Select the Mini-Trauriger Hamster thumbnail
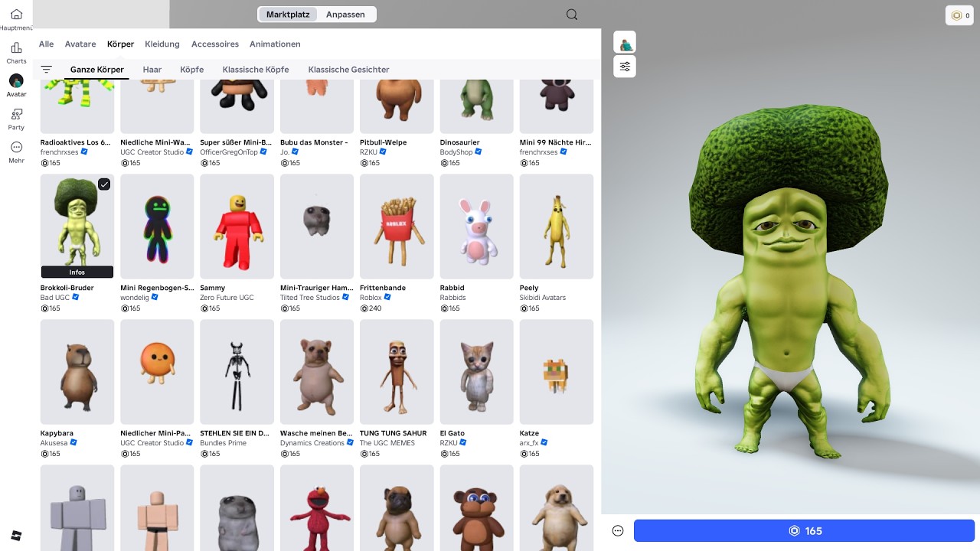 point(317,227)
